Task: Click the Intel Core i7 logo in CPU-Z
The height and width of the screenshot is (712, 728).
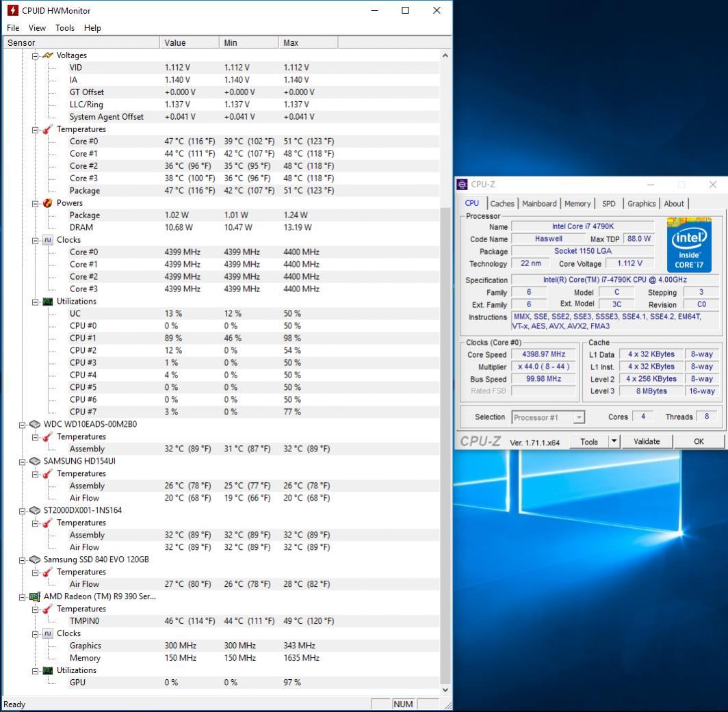Action: (x=689, y=245)
